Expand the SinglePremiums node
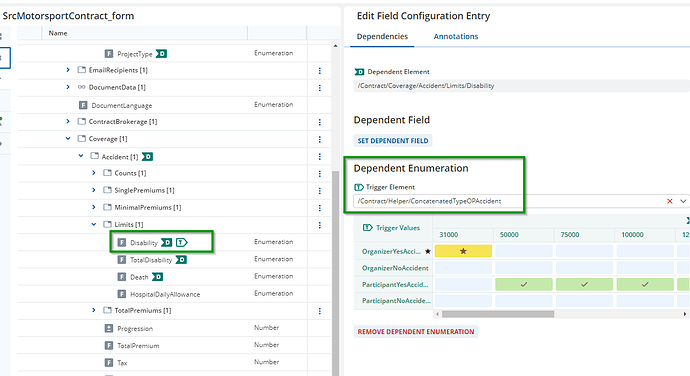The image size is (690, 376). 94,190
